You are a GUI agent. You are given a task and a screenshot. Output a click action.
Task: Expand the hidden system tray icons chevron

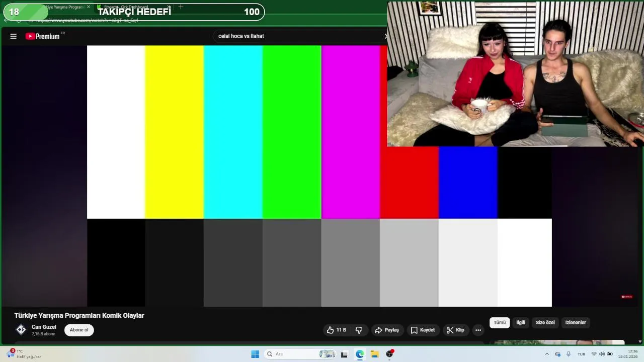coord(547,354)
